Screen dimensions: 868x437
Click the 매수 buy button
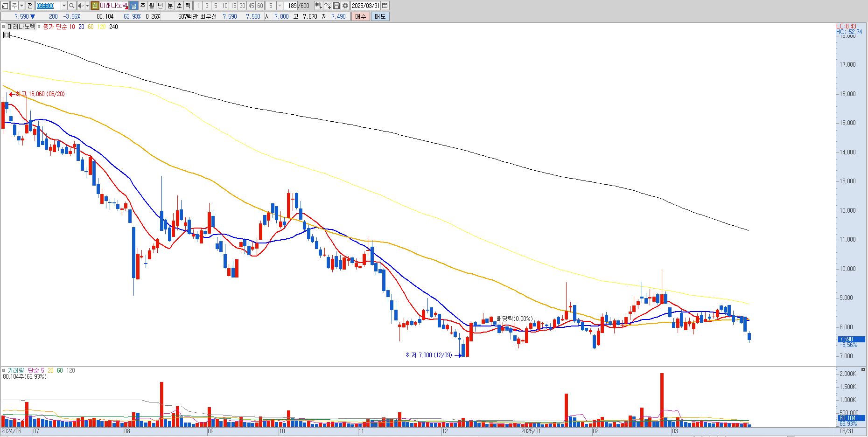[x=360, y=16]
